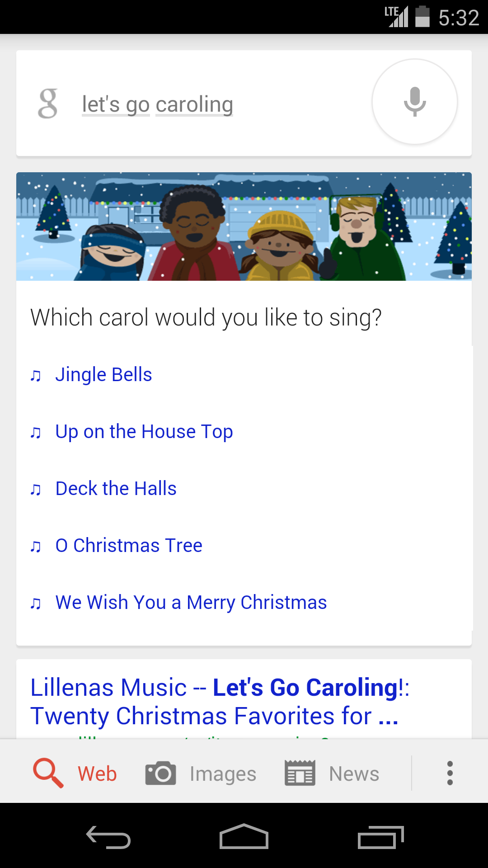
Task: Switch to the News tab label
Action: (x=354, y=774)
